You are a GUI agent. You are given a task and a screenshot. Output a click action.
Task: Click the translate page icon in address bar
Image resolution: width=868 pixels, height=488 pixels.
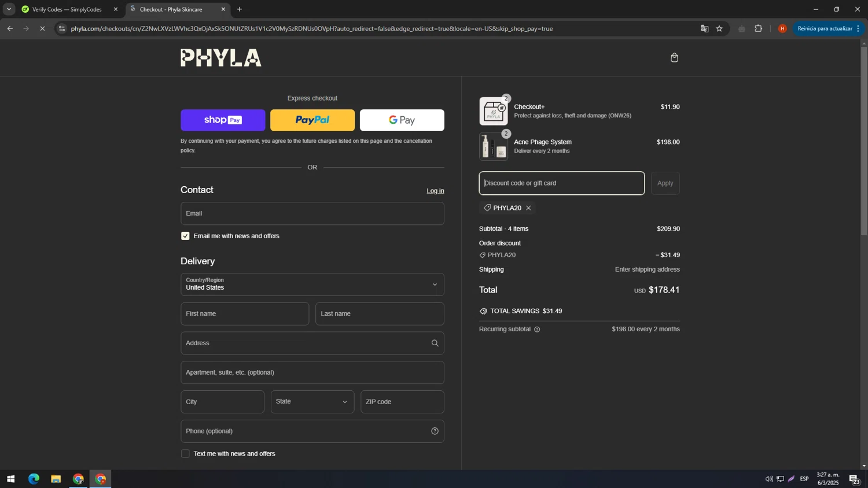pos(704,28)
